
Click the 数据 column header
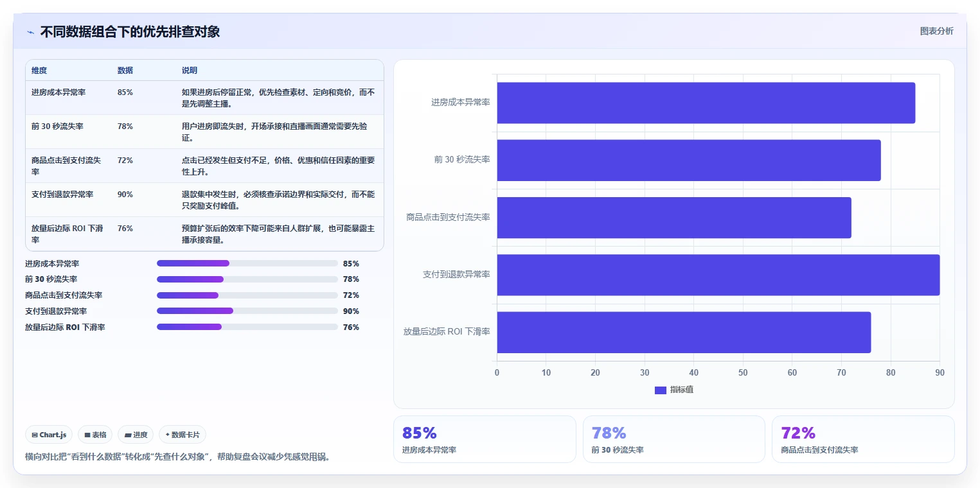[125, 71]
